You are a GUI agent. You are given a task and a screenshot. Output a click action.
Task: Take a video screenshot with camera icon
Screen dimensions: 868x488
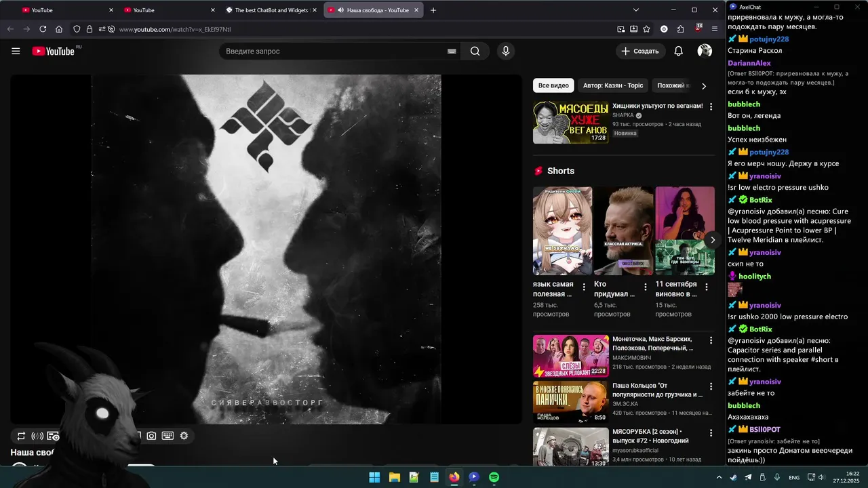point(151,436)
